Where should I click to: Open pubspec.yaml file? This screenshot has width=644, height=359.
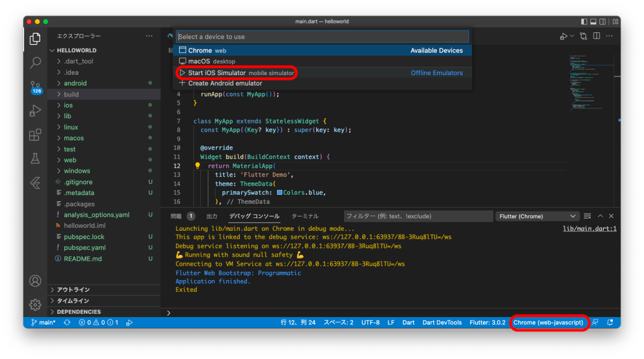coord(104,247)
